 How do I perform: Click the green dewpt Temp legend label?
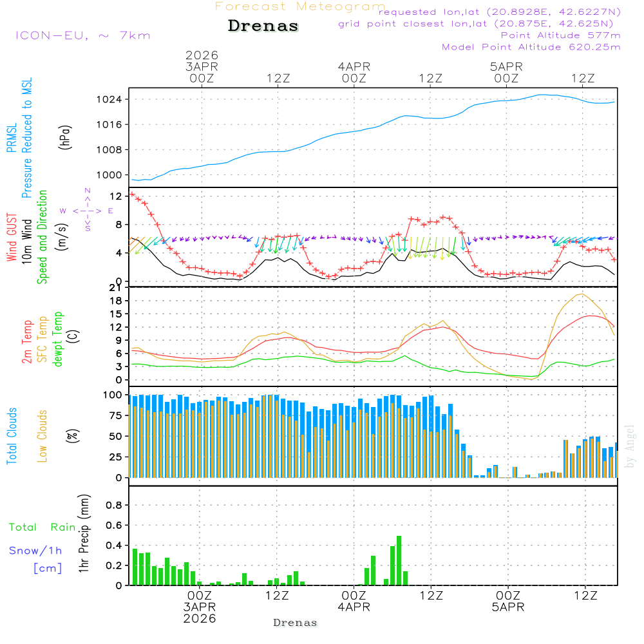58,339
